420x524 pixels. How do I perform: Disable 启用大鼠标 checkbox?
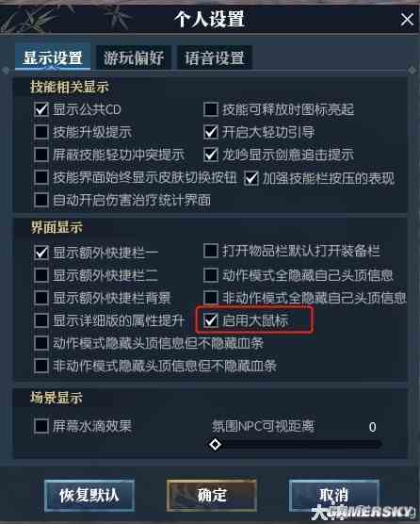coord(211,320)
